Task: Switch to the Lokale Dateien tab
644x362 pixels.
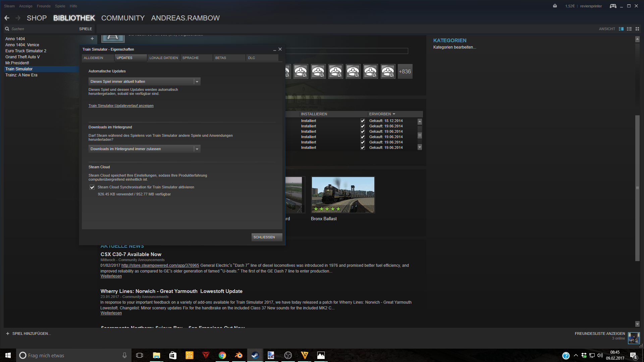Action: coord(164,58)
